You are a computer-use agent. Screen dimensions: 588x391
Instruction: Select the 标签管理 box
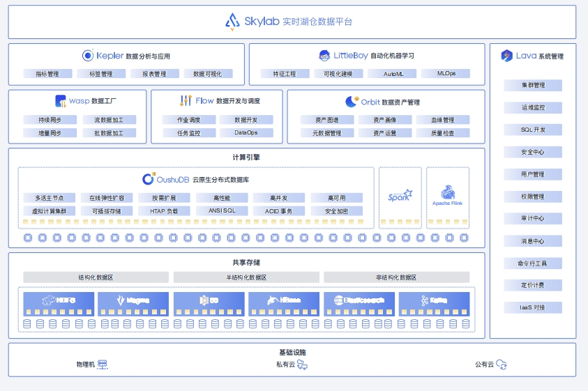101,74
